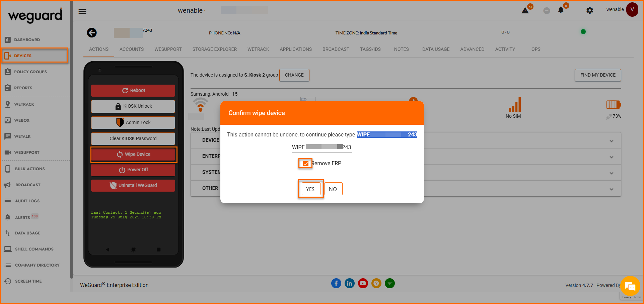Expand the SYSTEM section chevron

(x=612, y=173)
